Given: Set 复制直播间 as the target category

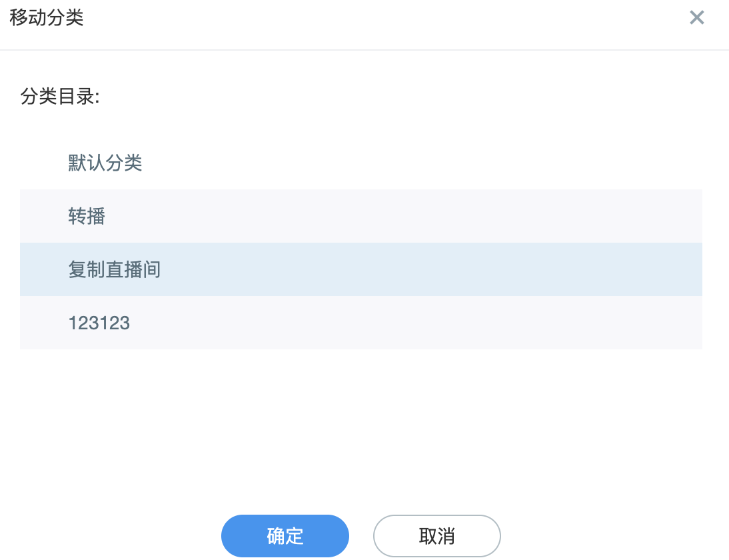Looking at the screenshot, I should pos(361,269).
